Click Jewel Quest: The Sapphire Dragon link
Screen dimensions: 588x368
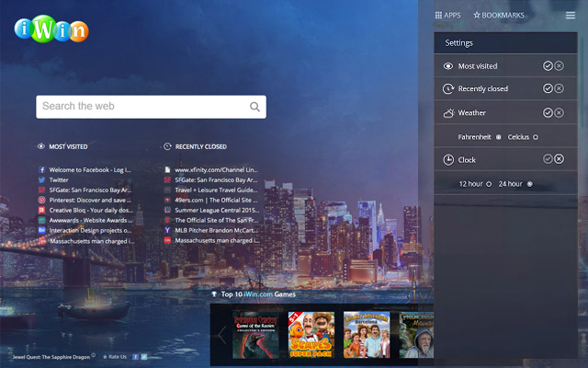coord(51,357)
